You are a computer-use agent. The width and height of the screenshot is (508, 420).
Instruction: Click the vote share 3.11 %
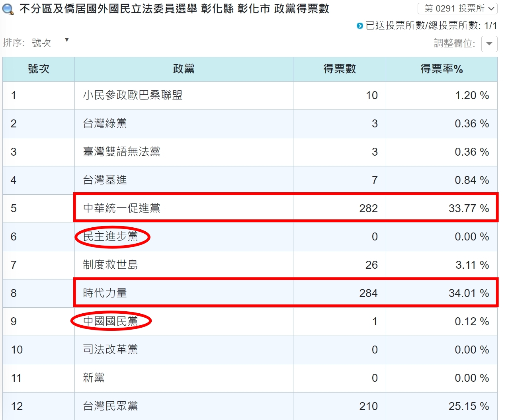472,265
